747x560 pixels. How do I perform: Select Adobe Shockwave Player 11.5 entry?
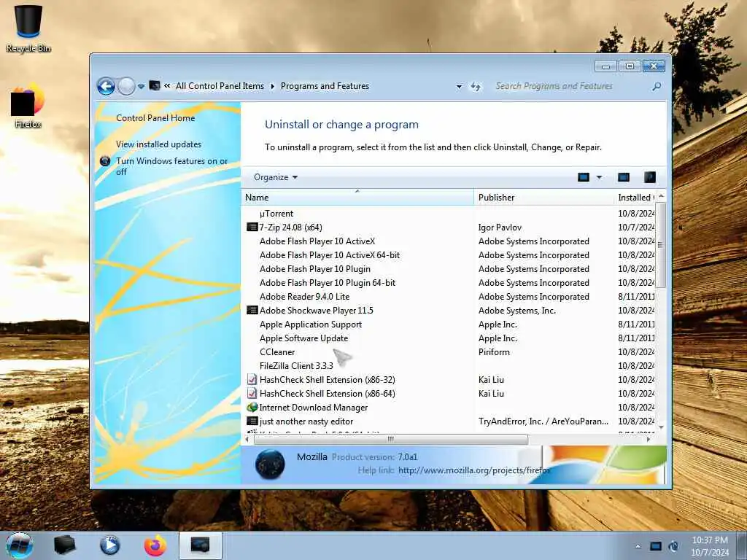tap(317, 311)
